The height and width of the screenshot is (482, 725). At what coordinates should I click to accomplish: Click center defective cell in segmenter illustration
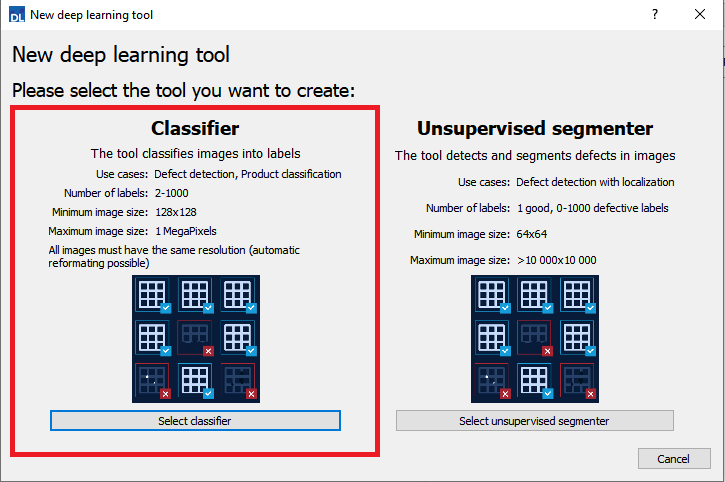(535, 338)
